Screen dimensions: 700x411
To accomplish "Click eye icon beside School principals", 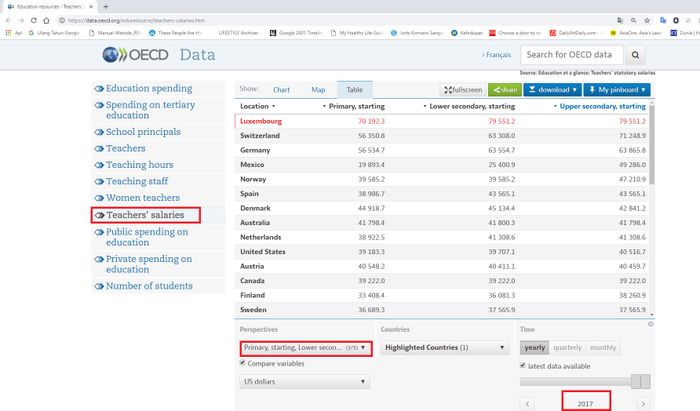I will pyautogui.click(x=99, y=132).
